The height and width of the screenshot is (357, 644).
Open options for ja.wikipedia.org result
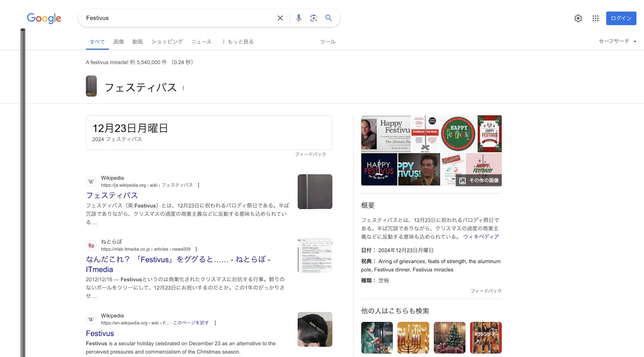click(198, 185)
